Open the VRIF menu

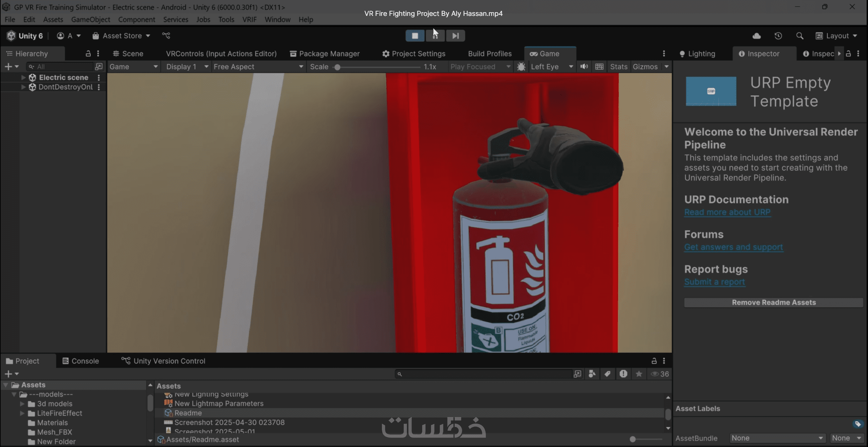249,20
